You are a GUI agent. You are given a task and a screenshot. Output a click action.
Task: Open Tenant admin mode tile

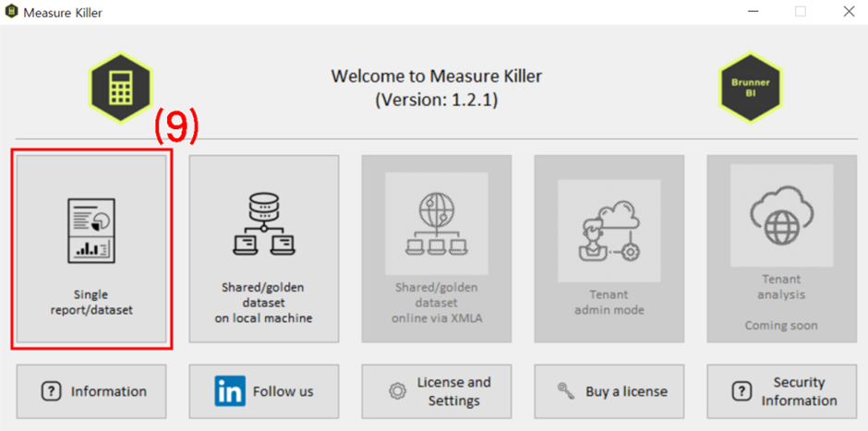pyautogui.click(x=609, y=248)
